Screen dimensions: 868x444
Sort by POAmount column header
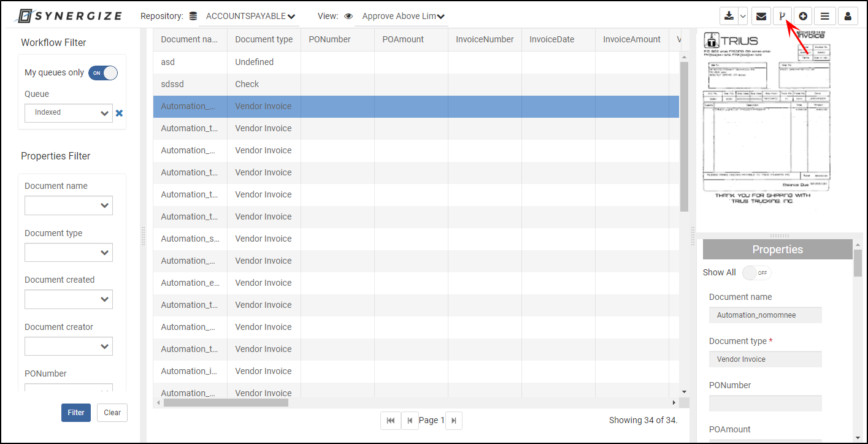411,39
